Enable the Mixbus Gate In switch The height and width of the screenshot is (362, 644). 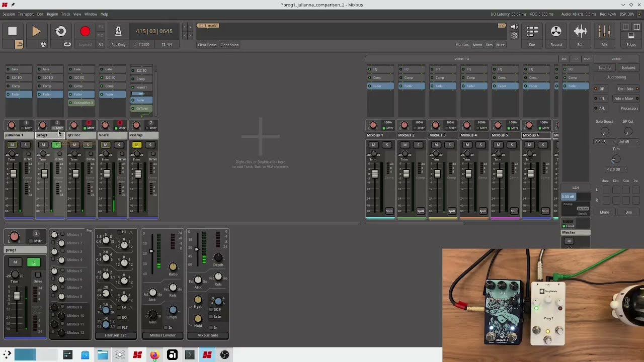tap(211, 327)
